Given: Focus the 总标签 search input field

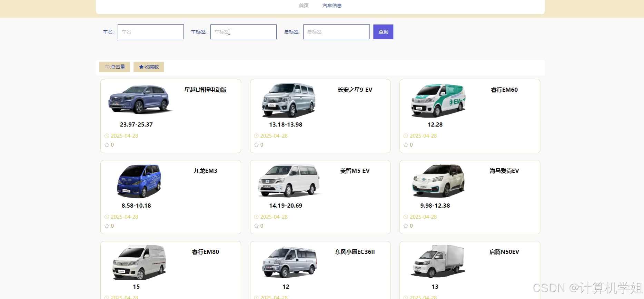Looking at the screenshot, I should point(336,32).
